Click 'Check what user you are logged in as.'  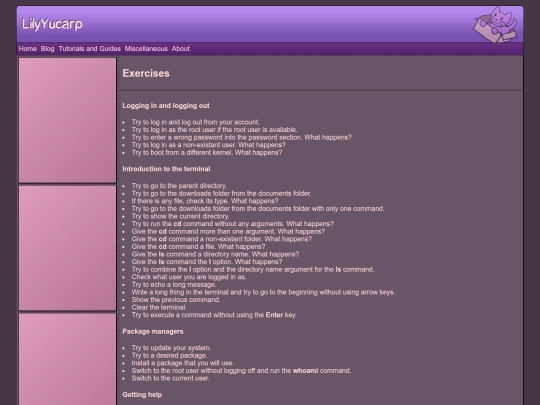189,277
